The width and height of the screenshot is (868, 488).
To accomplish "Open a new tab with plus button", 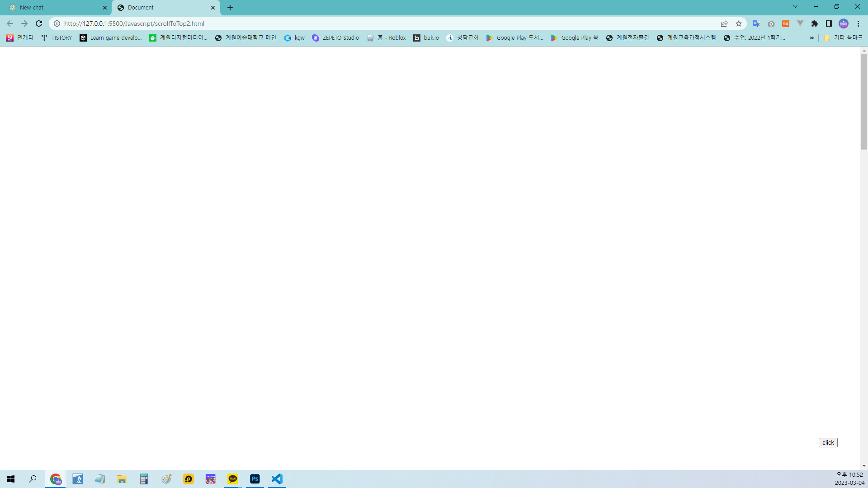I will 230,8.
